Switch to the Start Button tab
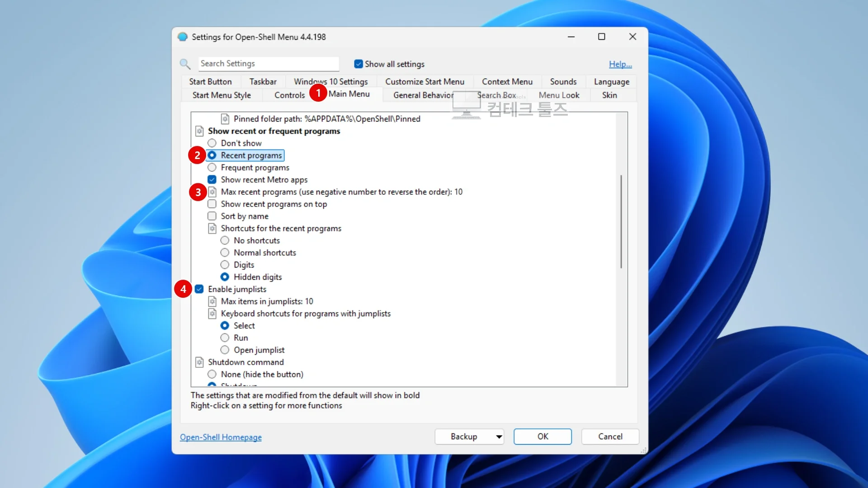868x488 pixels. click(x=210, y=82)
